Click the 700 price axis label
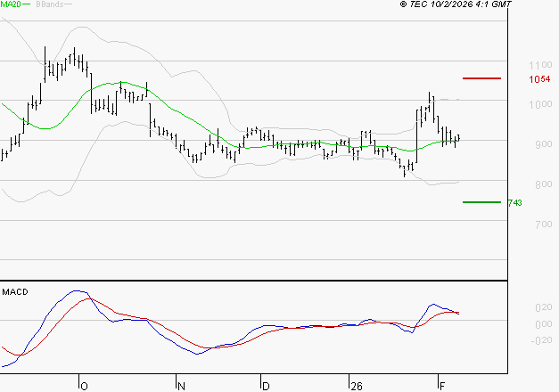This screenshot has height=392, width=559. 544,225
